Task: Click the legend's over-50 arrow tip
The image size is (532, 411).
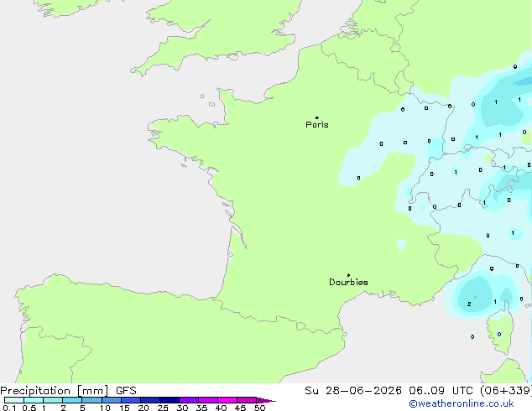Action: tap(266, 400)
